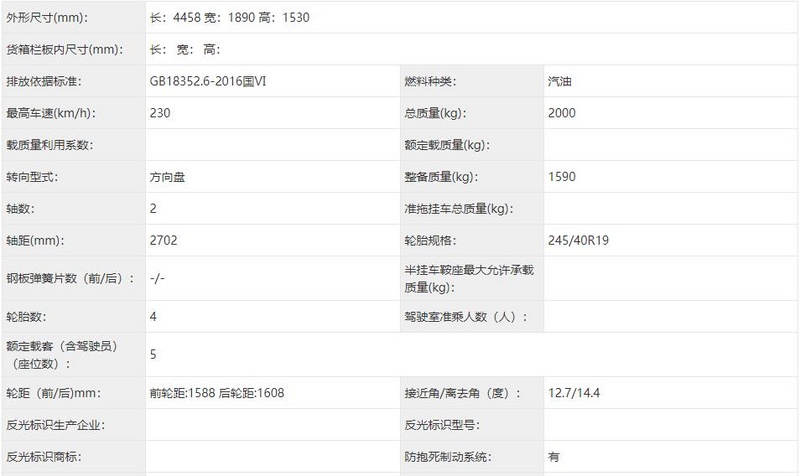This screenshot has width=800, height=476.
Task: Select the fuel type value 汽油
Action: pyautogui.click(x=559, y=81)
